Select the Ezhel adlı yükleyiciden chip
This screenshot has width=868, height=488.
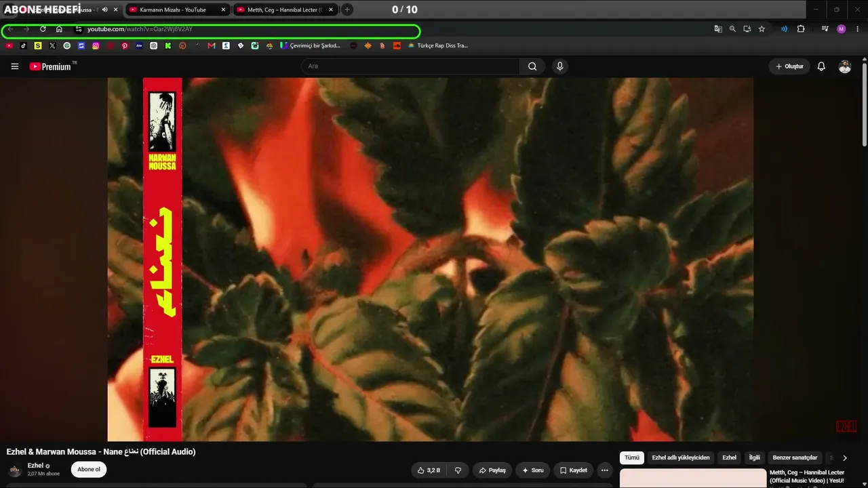tap(681, 457)
